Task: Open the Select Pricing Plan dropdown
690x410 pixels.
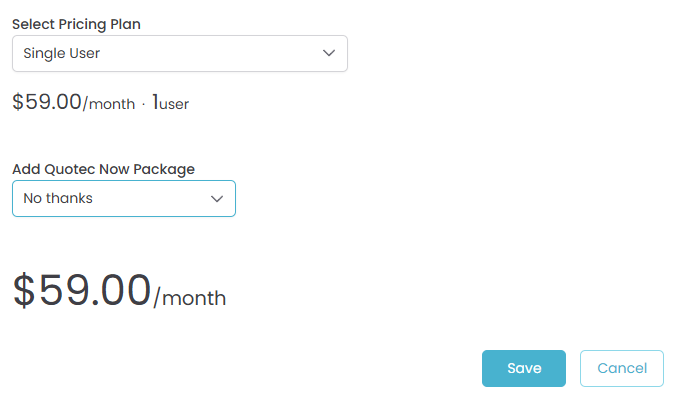Action: (x=179, y=54)
